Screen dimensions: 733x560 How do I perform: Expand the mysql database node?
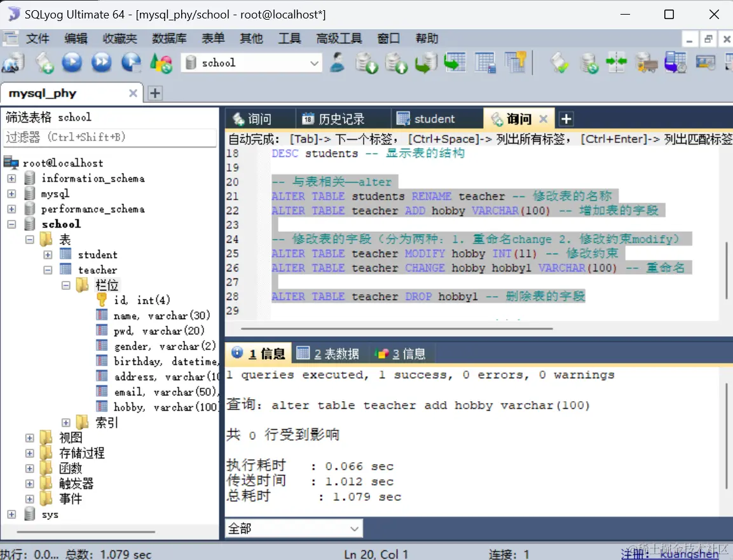(x=11, y=193)
